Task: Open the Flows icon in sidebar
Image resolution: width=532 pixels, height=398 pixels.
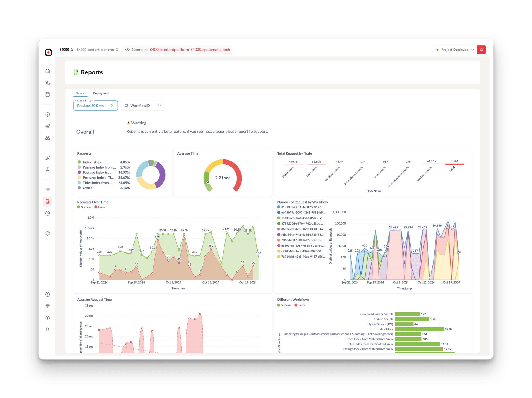Action: point(48,83)
